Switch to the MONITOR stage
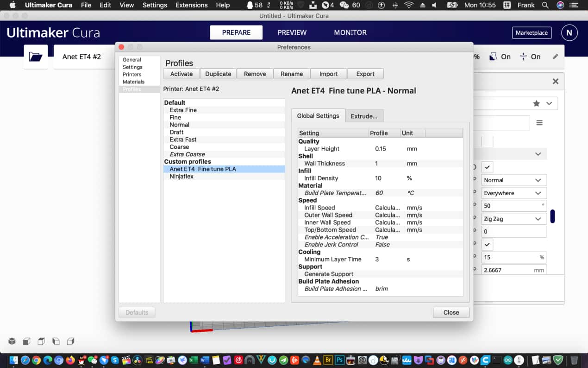The image size is (588, 368). [x=350, y=32]
